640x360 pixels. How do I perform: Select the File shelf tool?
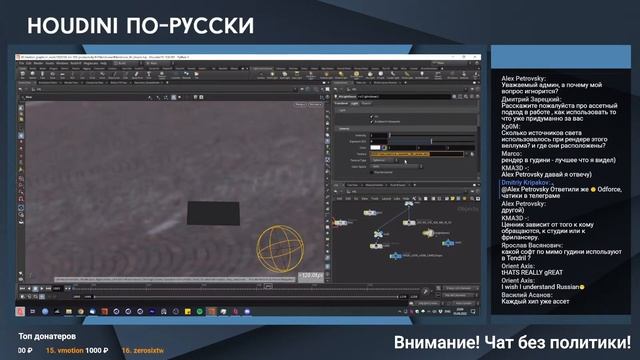pos(197,75)
